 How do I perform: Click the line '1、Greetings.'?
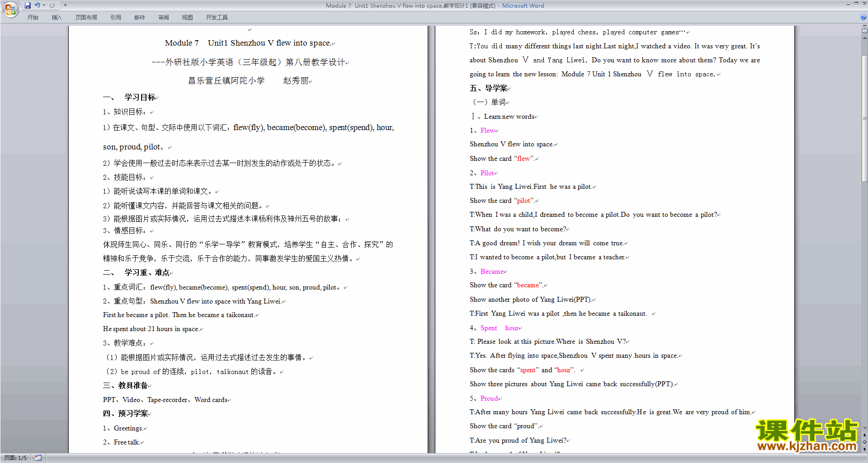tap(123, 428)
